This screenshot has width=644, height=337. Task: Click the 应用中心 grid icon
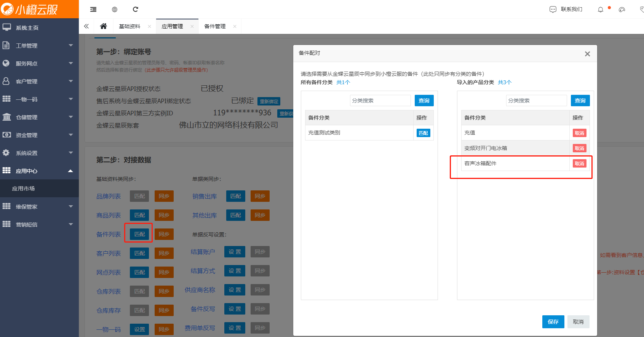click(x=6, y=171)
